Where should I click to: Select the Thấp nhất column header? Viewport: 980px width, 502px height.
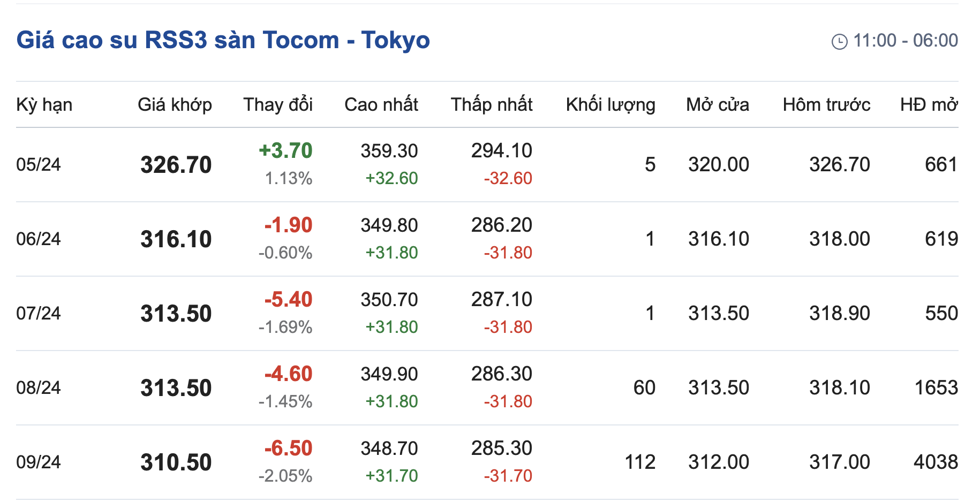(491, 104)
